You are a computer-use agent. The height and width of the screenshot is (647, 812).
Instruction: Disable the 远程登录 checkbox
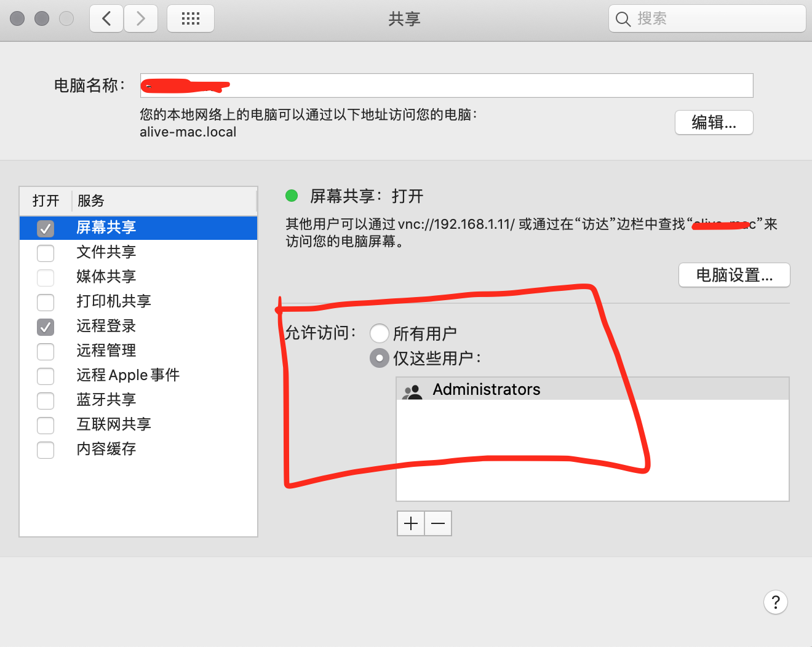pos(46,327)
